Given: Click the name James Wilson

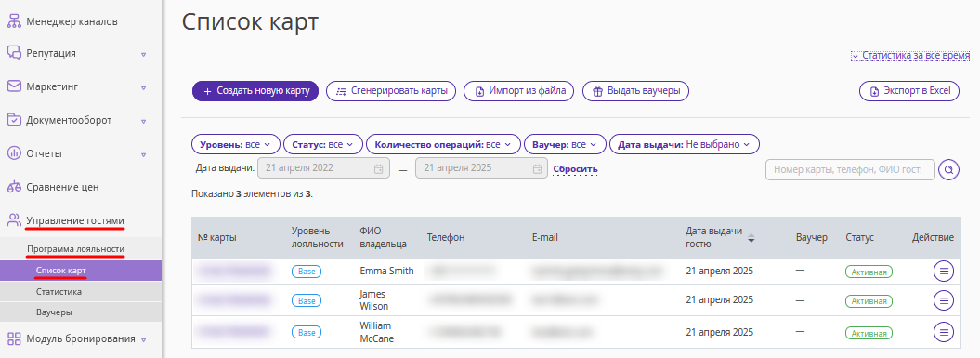Looking at the screenshot, I should (x=374, y=300).
